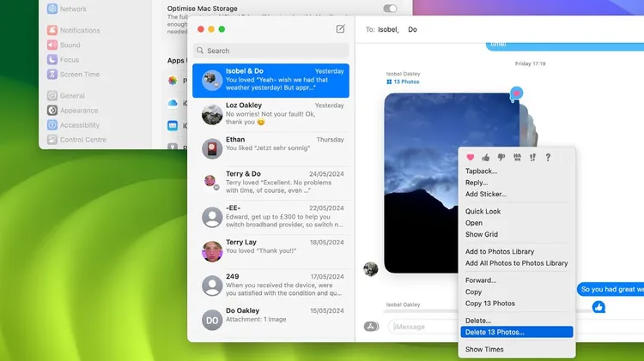Viewport: 644px width, 361px height.
Task: Select the thumbs down tapback icon
Action: (501, 157)
